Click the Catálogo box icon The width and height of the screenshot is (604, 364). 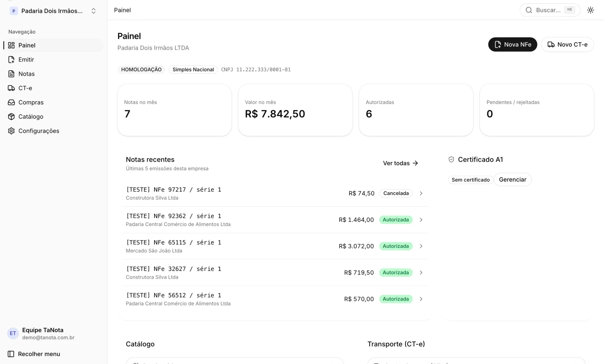click(x=11, y=117)
